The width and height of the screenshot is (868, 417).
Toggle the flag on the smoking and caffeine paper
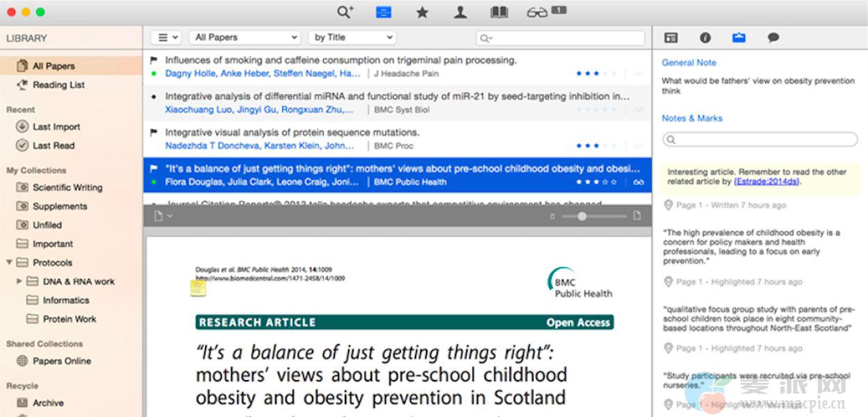click(x=154, y=60)
